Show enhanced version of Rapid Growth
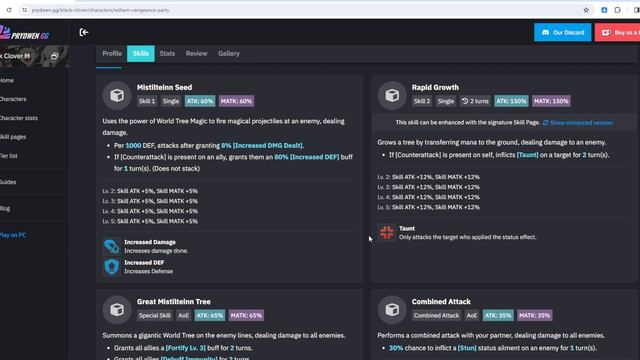 [x=578, y=123]
